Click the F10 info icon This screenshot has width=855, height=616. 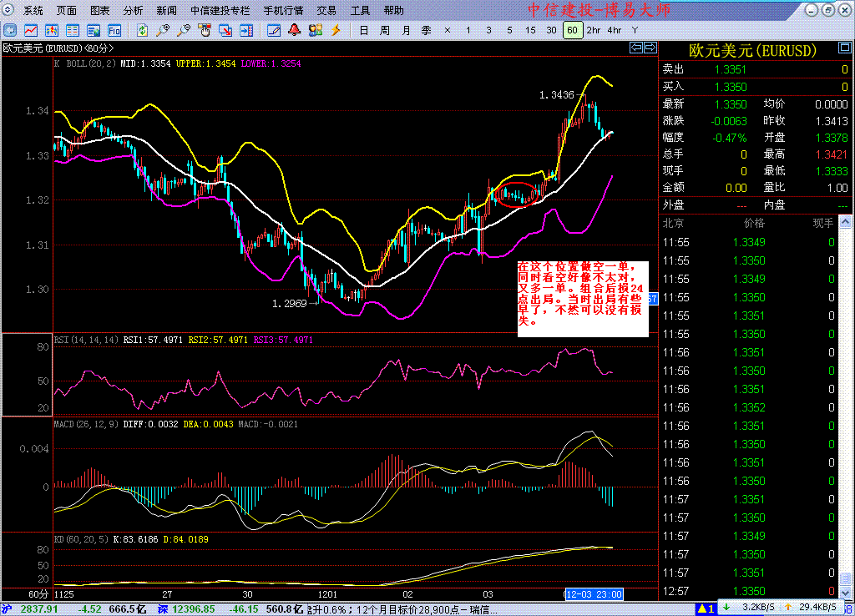[x=114, y=31]
